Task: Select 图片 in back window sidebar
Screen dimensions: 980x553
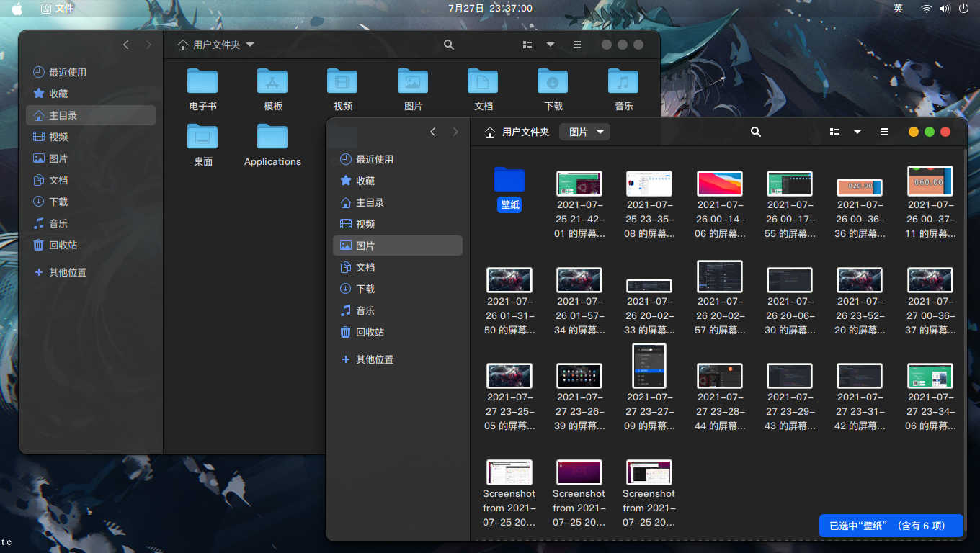Action: [91, 158]
